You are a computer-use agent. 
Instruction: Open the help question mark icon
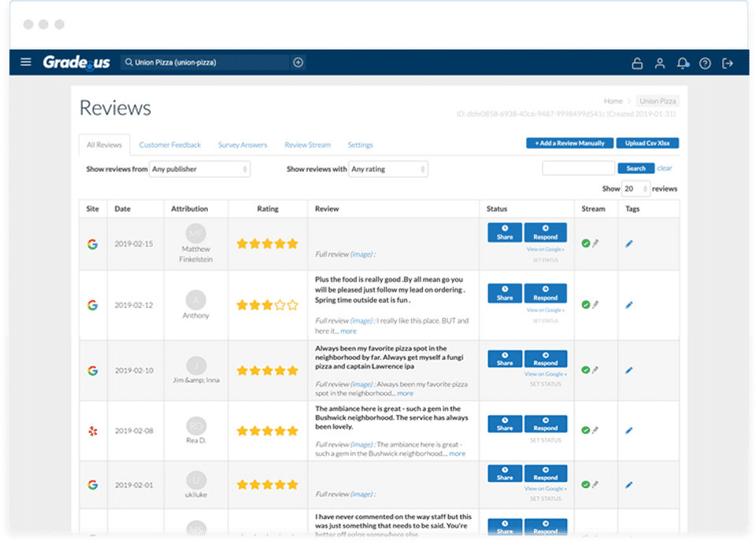coord(705,63)
